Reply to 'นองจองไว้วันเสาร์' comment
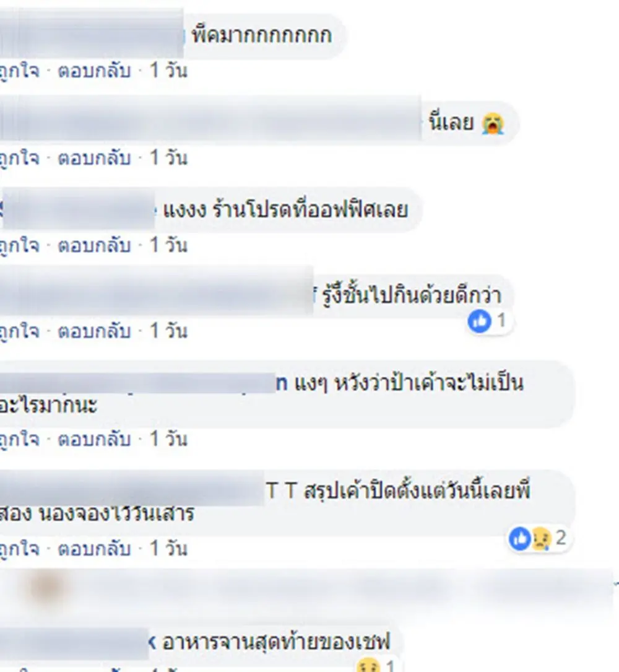Image resolution: width=619 pixels, height=672 pixels. click(x=94, y=549)
